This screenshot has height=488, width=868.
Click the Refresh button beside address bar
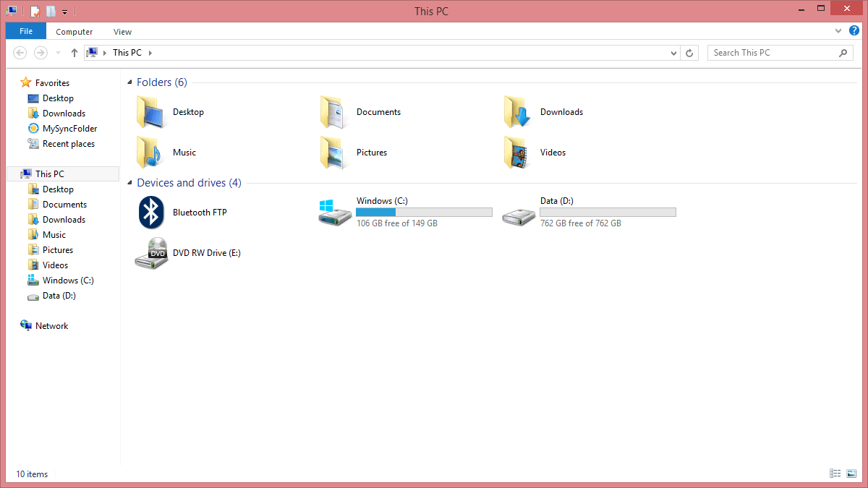[689, 53]
